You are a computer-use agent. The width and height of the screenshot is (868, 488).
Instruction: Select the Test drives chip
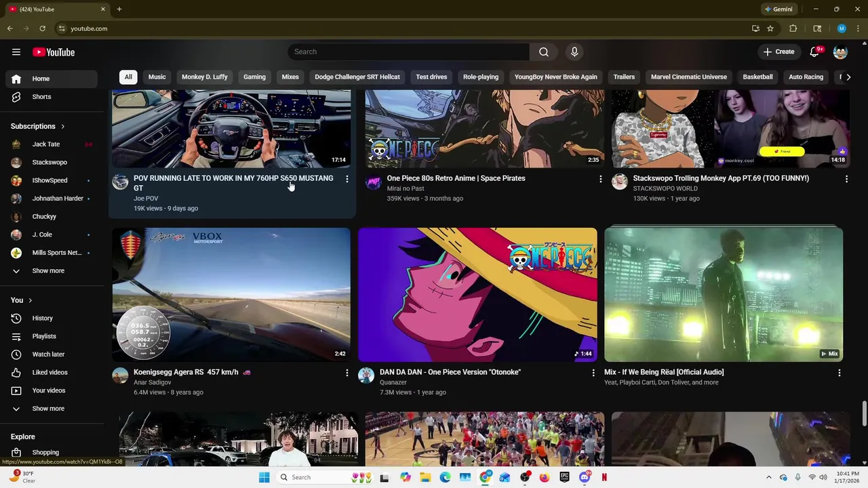tap(431, 77)
